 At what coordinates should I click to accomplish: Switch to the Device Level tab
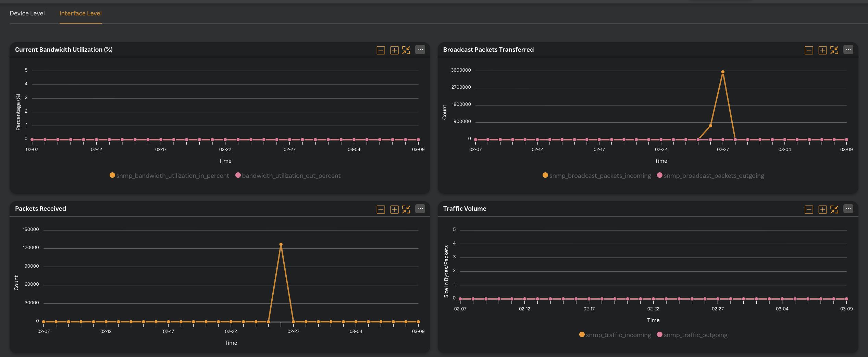click(27, 13)
